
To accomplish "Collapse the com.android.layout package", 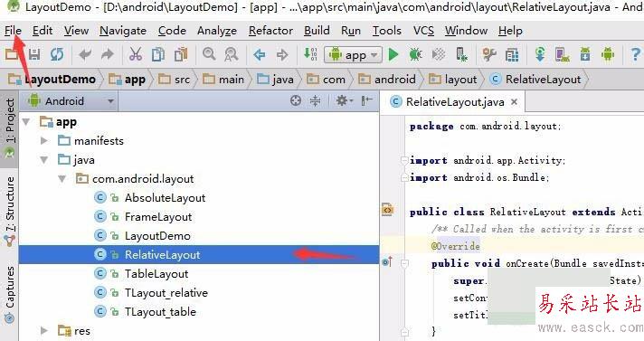I will coord(62,179).
